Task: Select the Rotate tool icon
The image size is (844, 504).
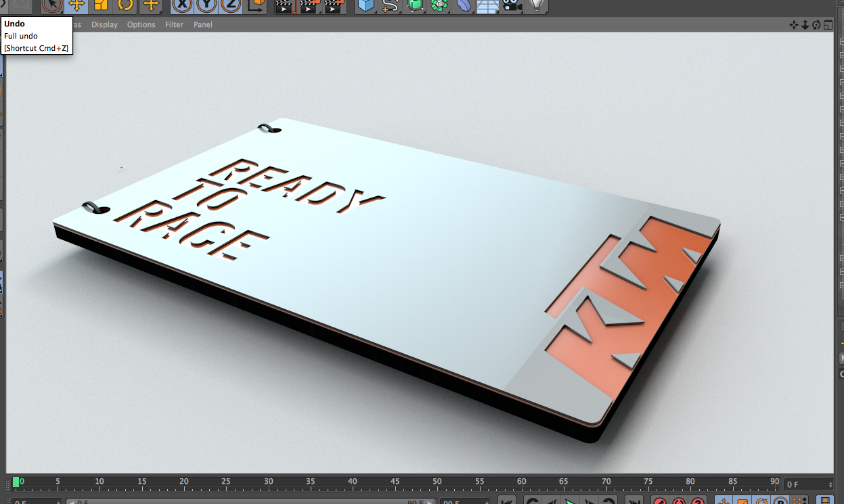Action: pyautogui.click(x=125, y=5)
